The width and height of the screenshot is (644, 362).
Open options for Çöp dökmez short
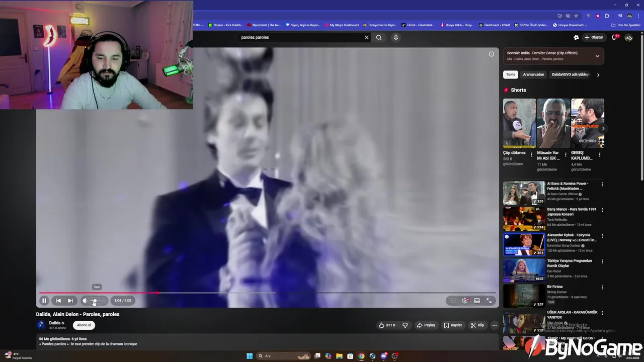(x=531, y=155)
